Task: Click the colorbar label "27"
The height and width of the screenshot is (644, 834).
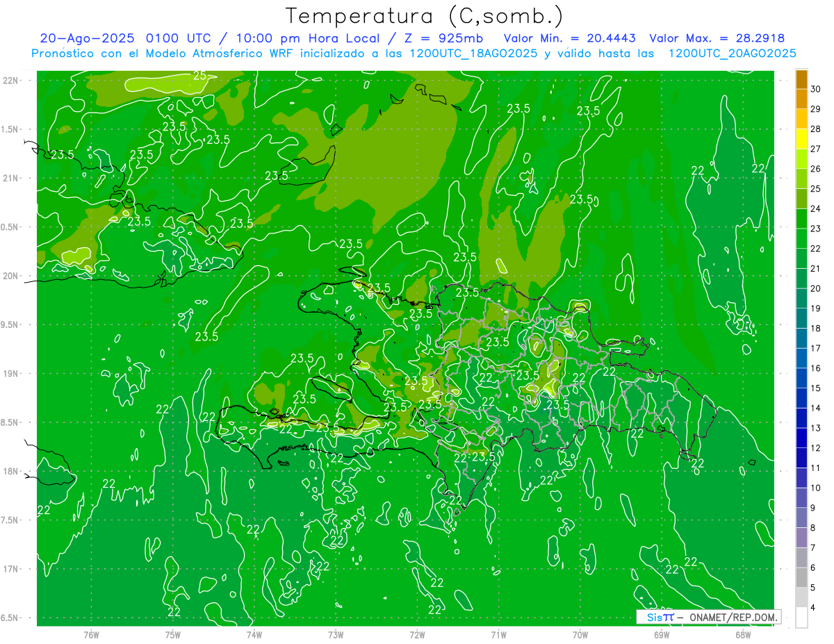Action: point(816,149)
